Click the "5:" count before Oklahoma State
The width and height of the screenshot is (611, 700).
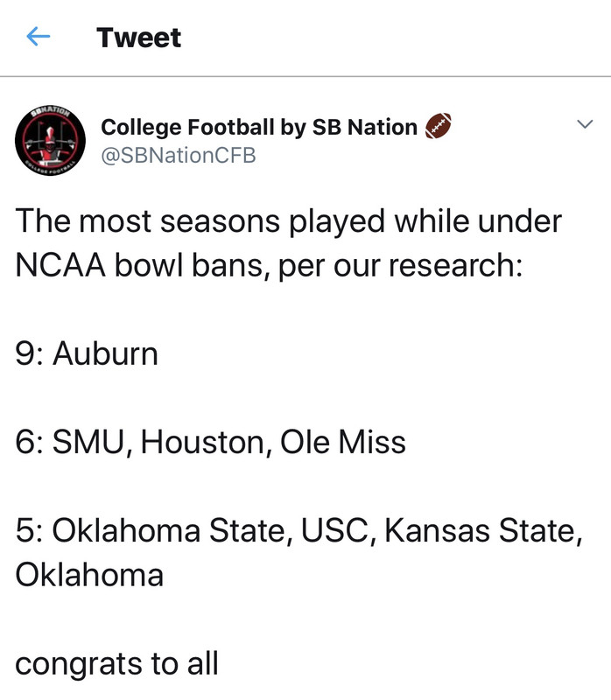[29, 530]
